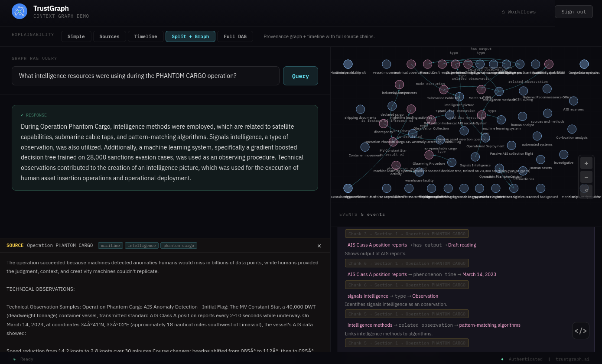The width and height of the screenshot is (602, 364).
Task: Click the AIS Class A reports has output link
Action: point(377,245)
